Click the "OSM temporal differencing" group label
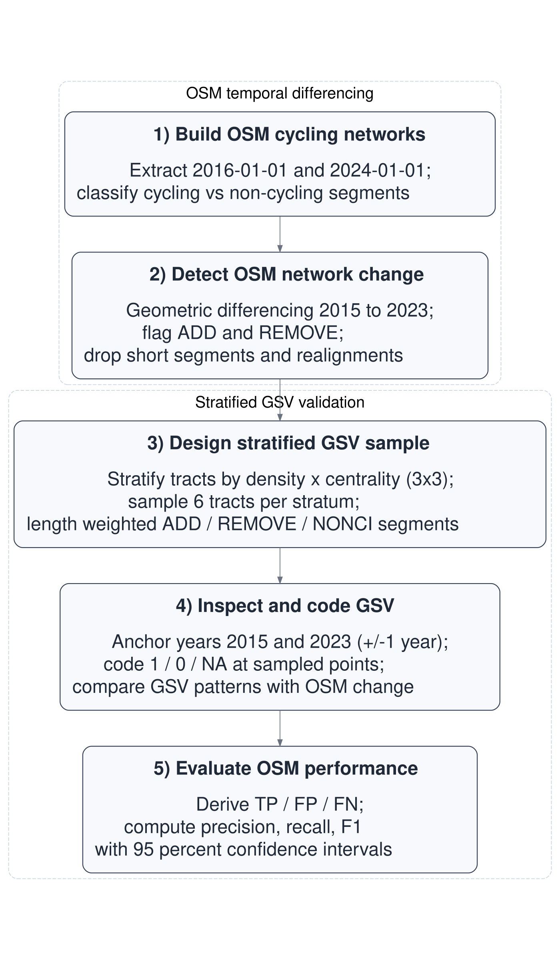This screenshot has height=960, width=560. click(x=280, y=94)
